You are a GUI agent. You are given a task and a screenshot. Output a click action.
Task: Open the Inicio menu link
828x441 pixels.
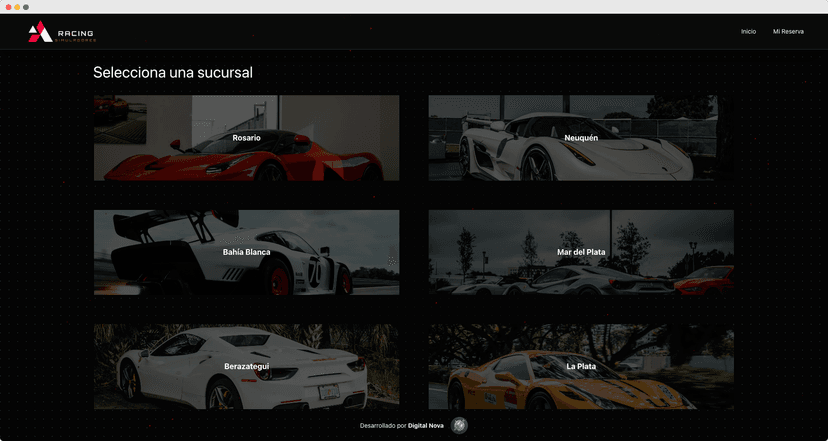[748, 32]
